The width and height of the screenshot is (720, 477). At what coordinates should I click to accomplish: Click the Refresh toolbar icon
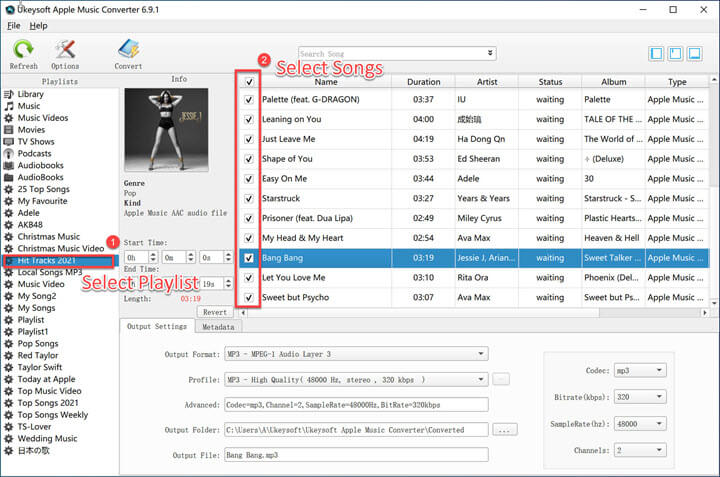tap(23, 50)
